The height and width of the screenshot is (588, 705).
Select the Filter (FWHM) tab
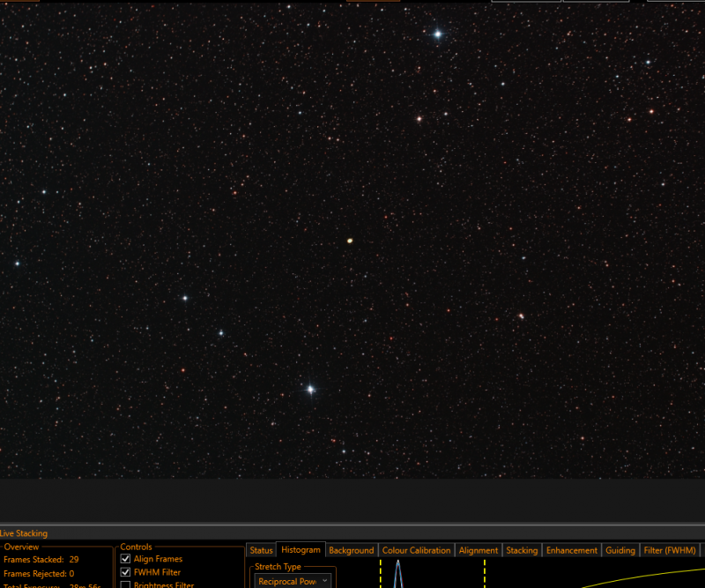click(x=670, y=550)
